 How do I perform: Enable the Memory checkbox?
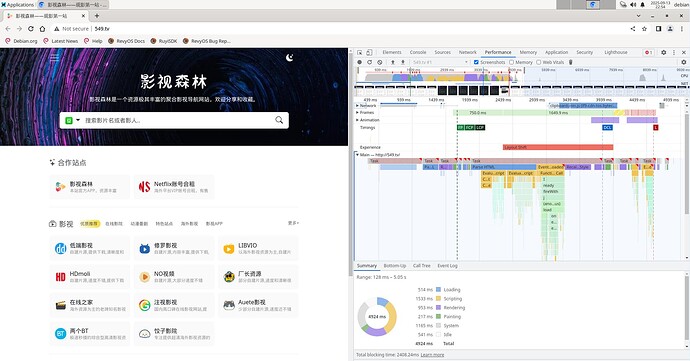(x=512, y=63)
